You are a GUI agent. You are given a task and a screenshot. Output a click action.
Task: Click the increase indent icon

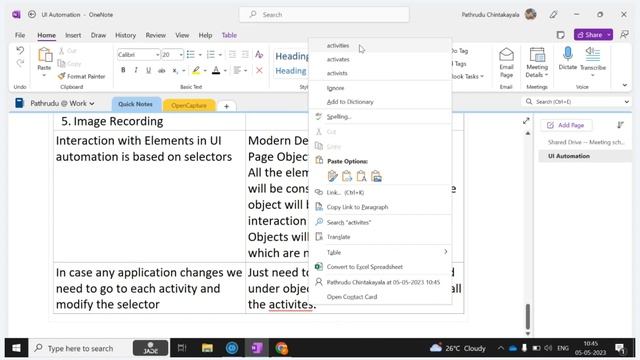245,54
